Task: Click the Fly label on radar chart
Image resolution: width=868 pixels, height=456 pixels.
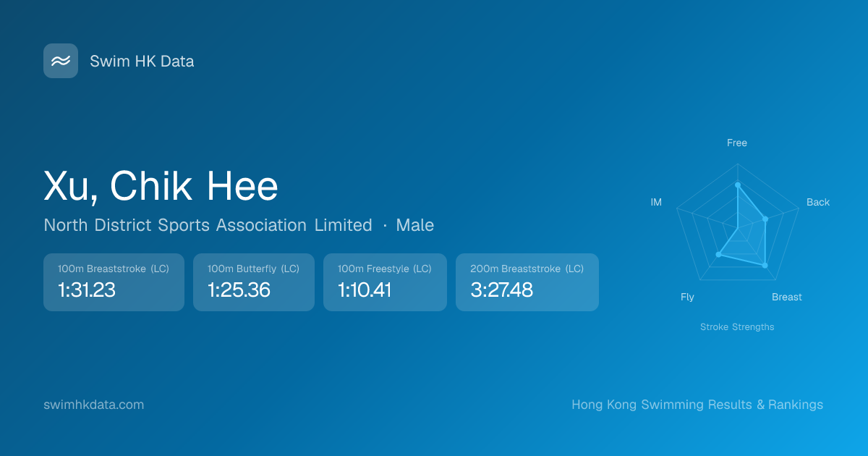Action: (x=687, y=297)
